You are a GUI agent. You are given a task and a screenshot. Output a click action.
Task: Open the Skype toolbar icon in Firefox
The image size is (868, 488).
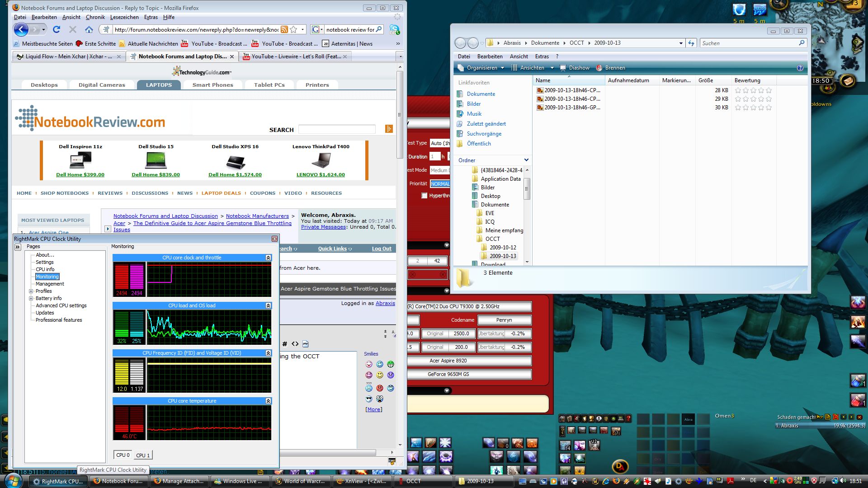[394, 30]
